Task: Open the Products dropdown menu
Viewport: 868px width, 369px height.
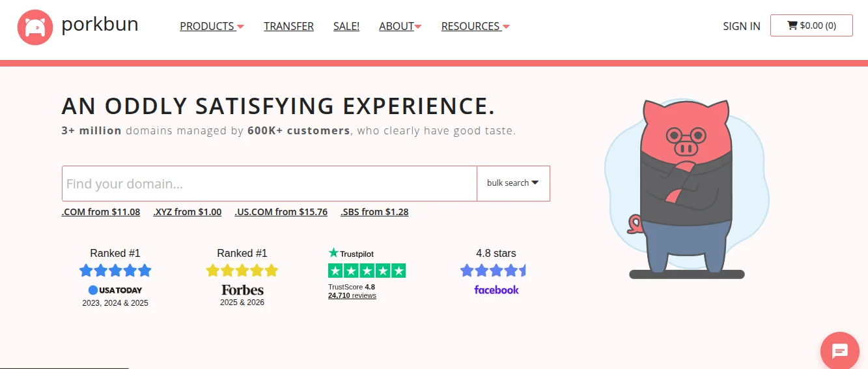Action: pos(212,26)
